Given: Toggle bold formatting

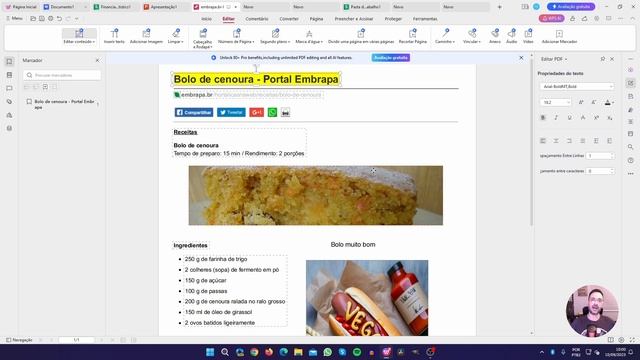Looking at the screenshot, I should click(x=543, y=118).
